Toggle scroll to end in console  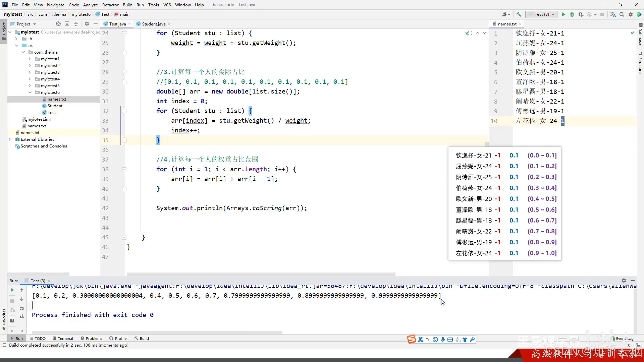pyautogui.click(x=22, y=316)
